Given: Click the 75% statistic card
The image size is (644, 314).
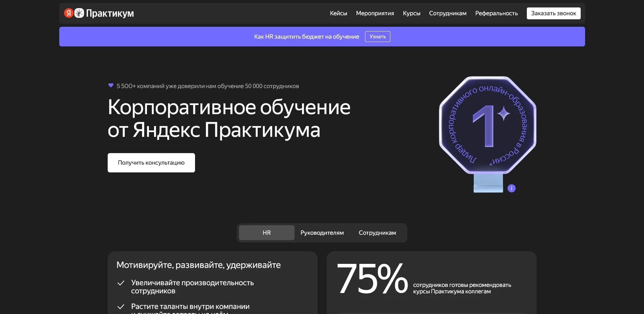Looking at the screenshot, I should coord(431,281).
